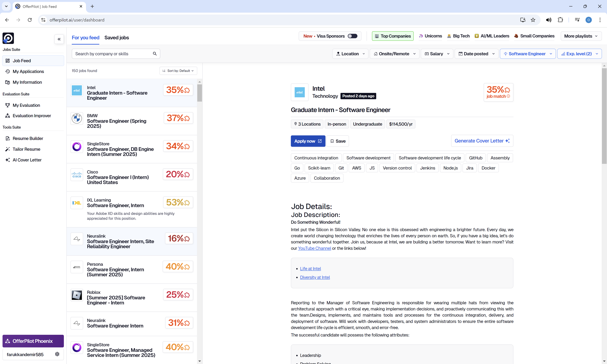Click the job list scrollbar thumb
This screenshot has width=607, height=364.
click(199, 93)
